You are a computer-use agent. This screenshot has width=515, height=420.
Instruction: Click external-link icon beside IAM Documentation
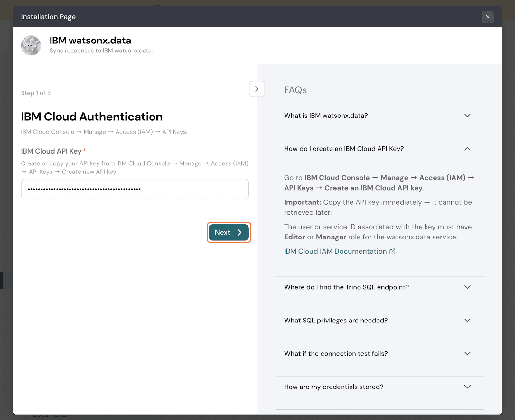(x=392, y=251)
